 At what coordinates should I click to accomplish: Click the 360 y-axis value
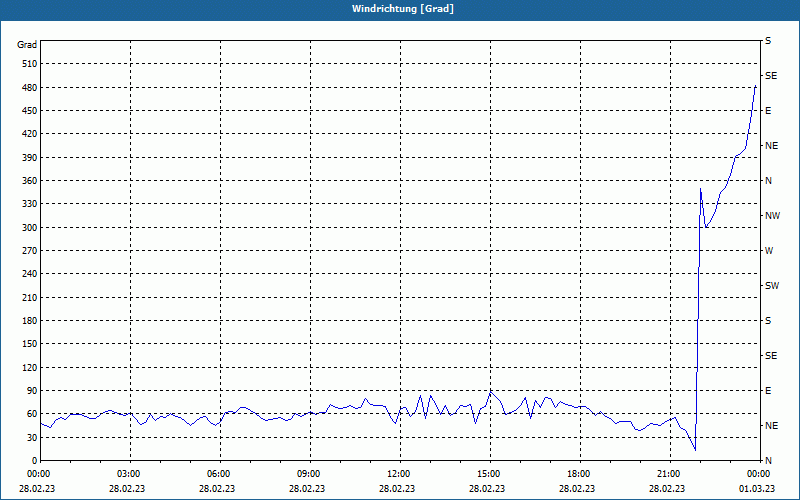30,181
